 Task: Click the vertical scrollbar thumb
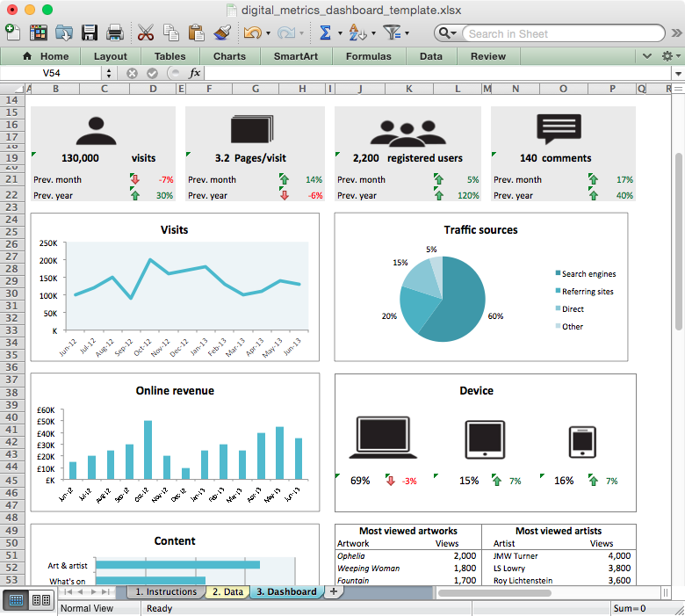[x=678, y=242]
